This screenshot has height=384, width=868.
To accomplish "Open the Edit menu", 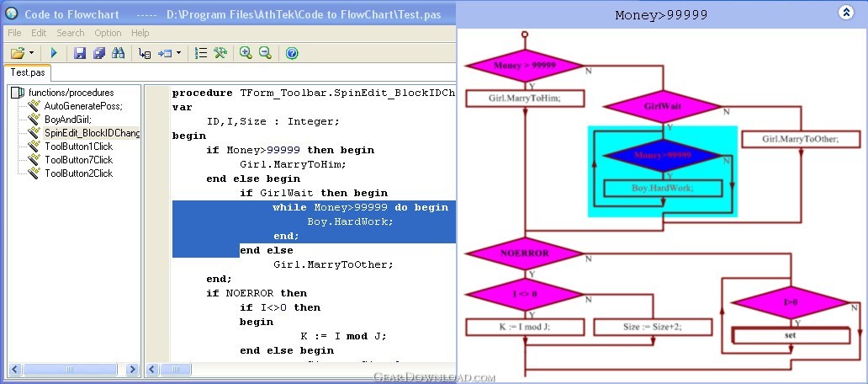I will tap(39, 33).
